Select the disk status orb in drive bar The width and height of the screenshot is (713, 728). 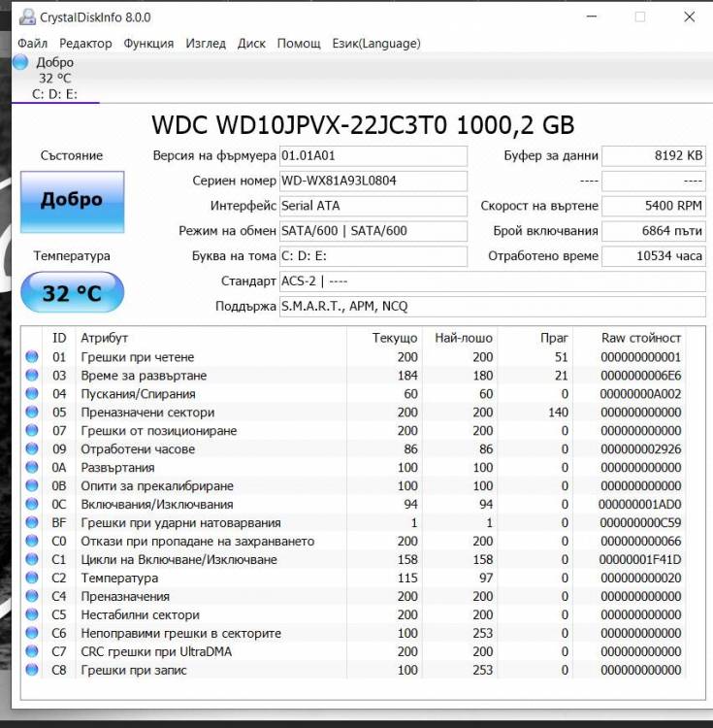click(20, 62)
